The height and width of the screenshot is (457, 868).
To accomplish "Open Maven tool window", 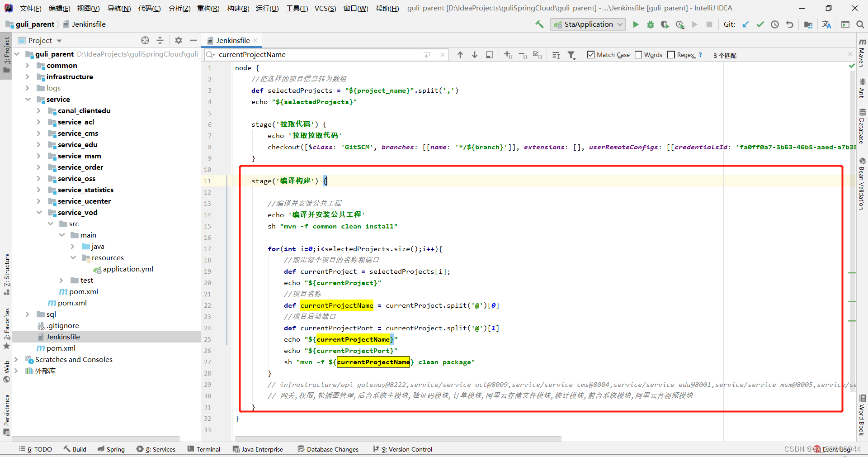I will [x=862, y=53].
